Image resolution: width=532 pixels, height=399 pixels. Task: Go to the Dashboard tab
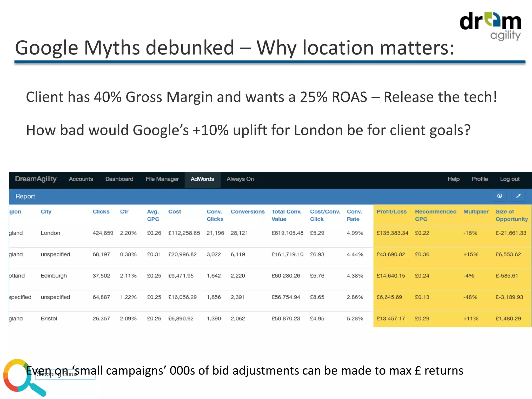pyautogui.click(x=119, y=179)
